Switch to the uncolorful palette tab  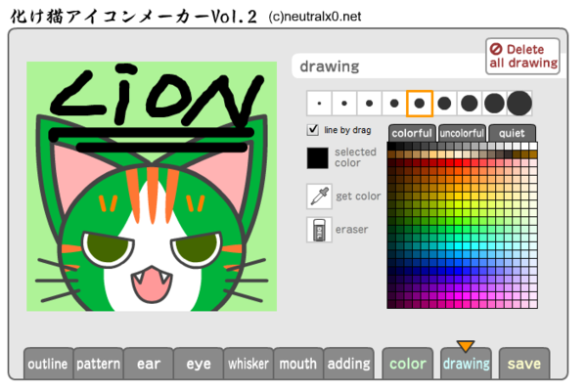click(462, 133)
